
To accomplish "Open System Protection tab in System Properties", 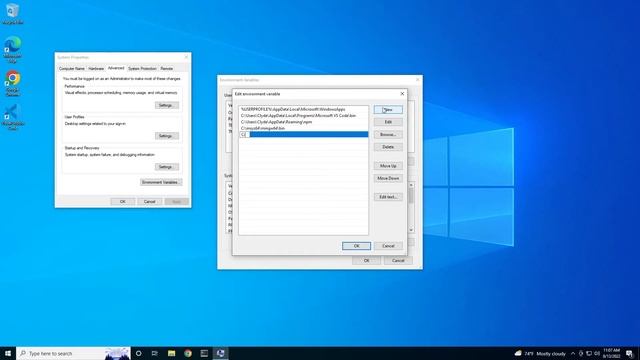I will tap(142, 69).
